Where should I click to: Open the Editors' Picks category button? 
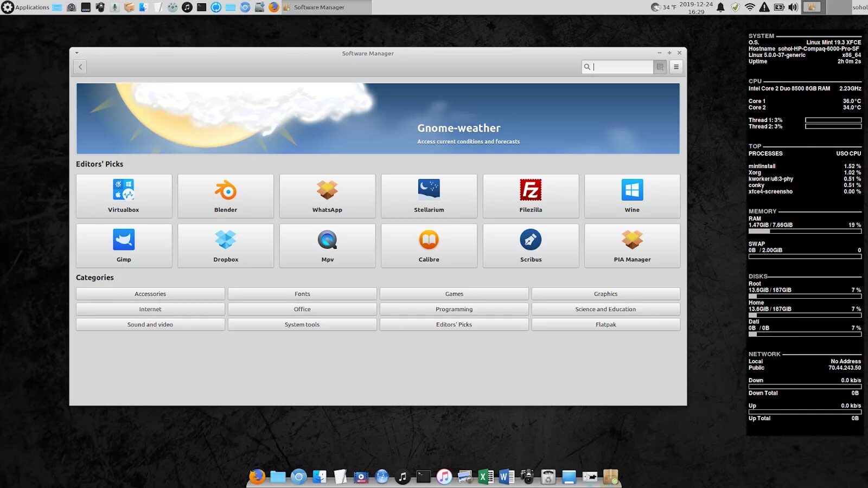(454, 324)
